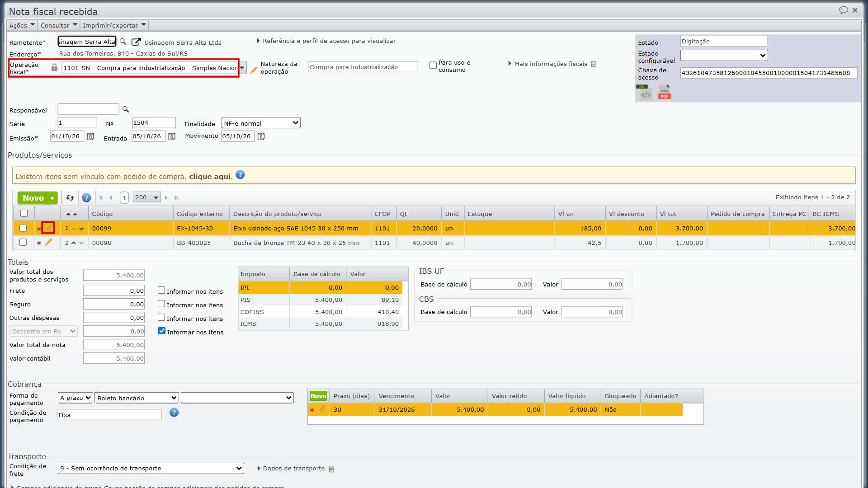Screen dimensions: 868x488
Task: Click the Chave de acesso field
Action: click(769, 73)
